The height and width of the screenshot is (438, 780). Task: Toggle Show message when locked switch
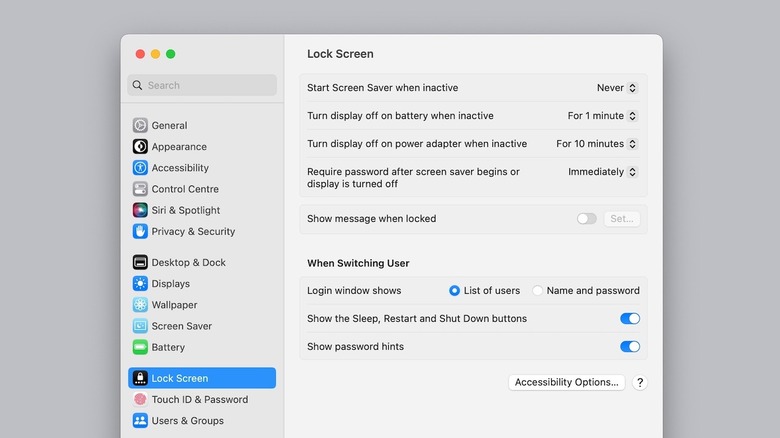tap(586, 218)
